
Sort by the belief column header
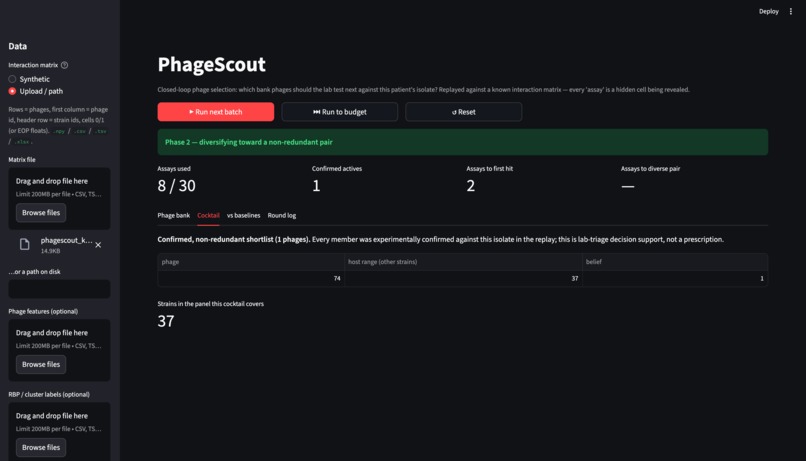pyautogui.click(x=675, y=262)
